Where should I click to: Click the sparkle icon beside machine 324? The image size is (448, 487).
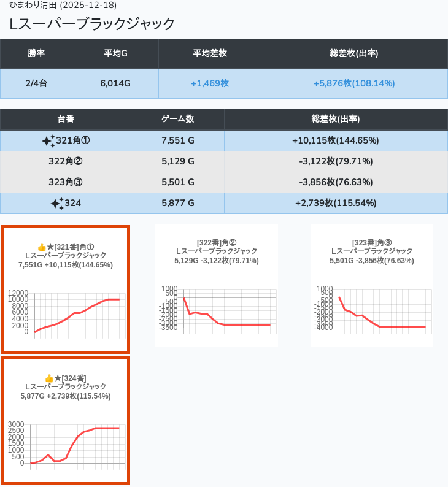56,204
